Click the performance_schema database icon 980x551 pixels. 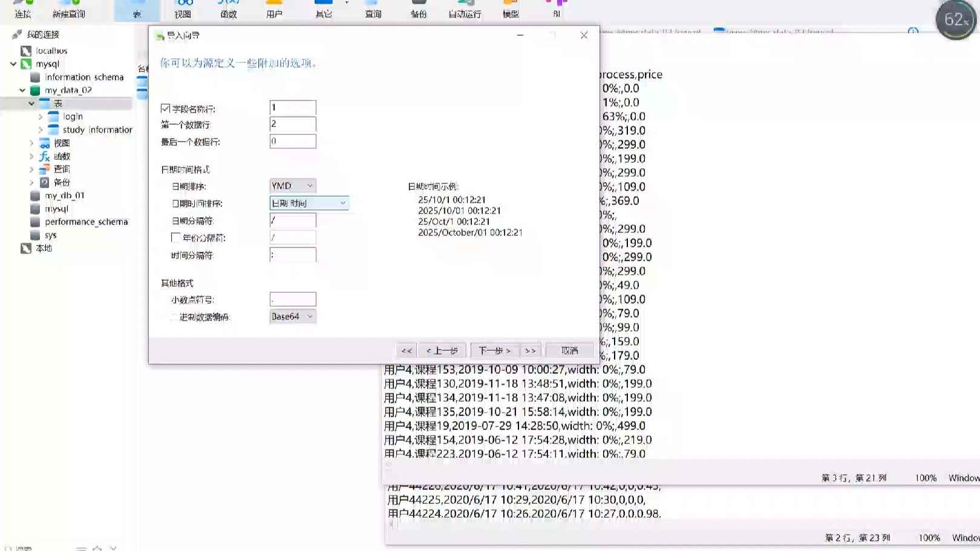(x=35, y=222)
